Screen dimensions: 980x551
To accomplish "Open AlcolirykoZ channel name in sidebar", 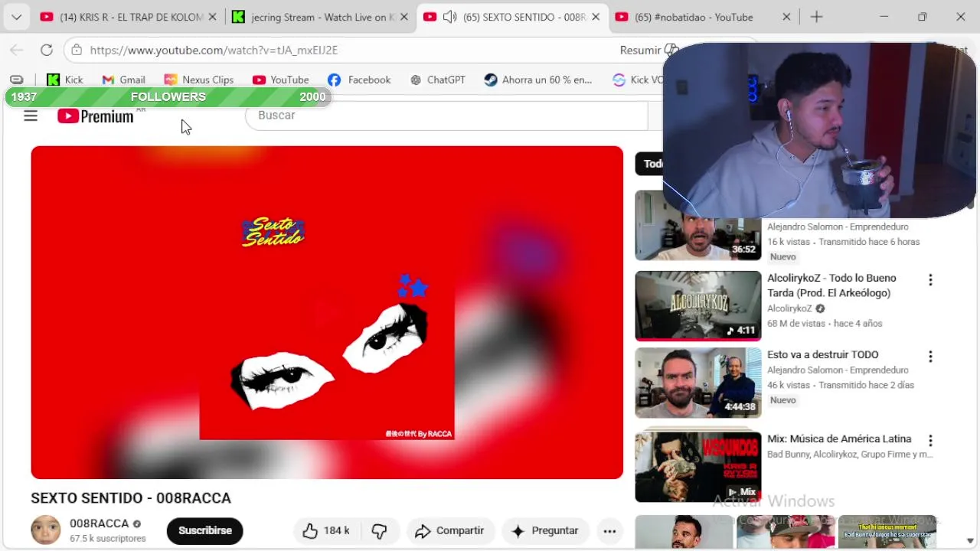I will point(789,308).
